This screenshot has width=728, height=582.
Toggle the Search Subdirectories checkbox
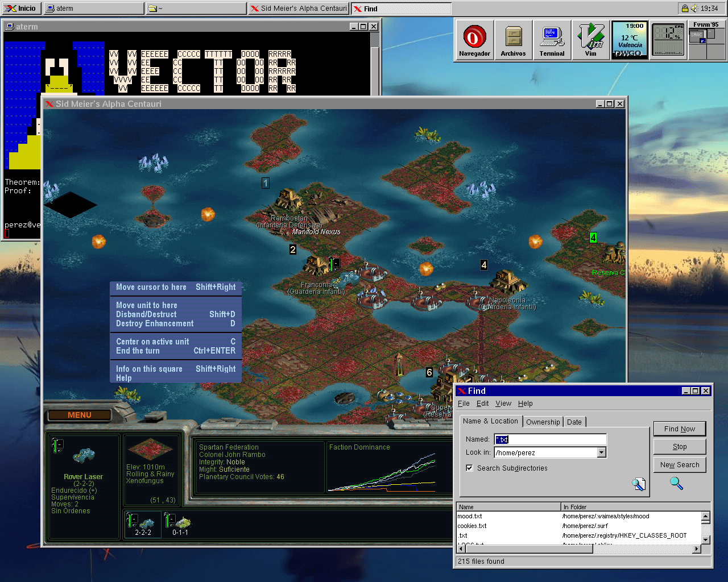tap(469, 468)
